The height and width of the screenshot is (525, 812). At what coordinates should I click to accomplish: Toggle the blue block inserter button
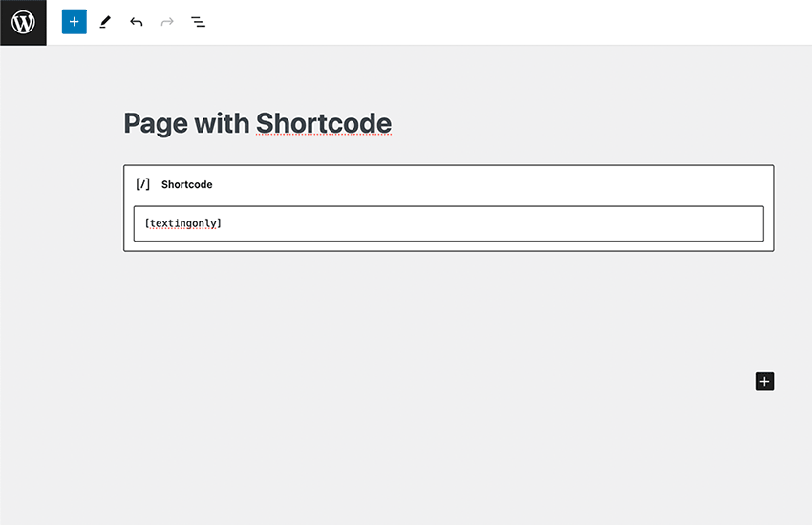click(x=75, y=22)
